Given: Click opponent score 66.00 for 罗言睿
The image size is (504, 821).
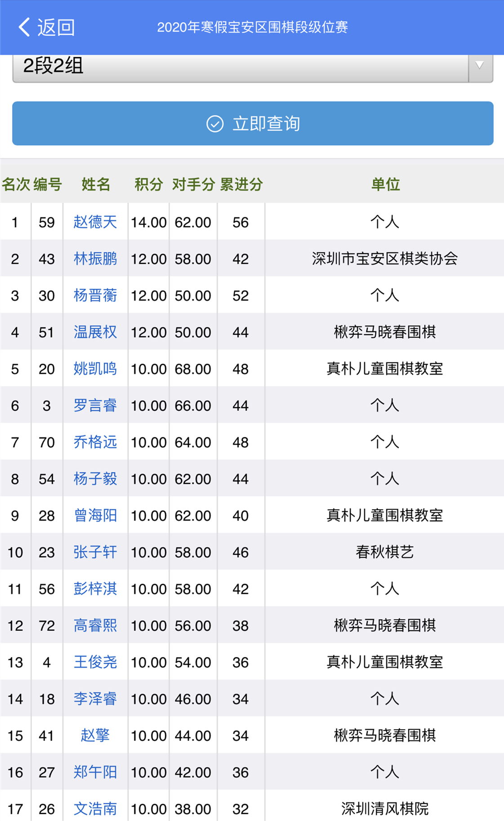Looking at the screenshot, I should click(193, 406).
